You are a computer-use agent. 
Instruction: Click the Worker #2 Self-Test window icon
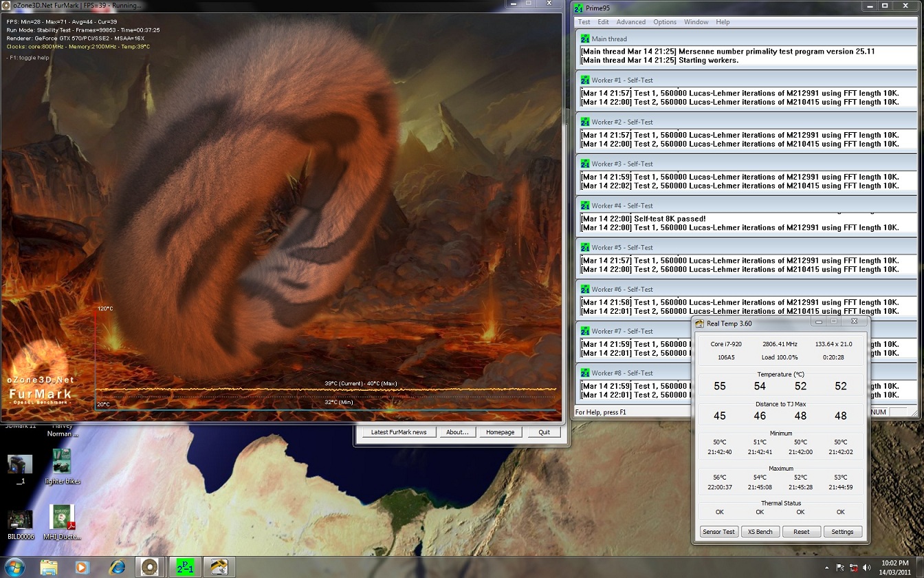pos(585,122)
